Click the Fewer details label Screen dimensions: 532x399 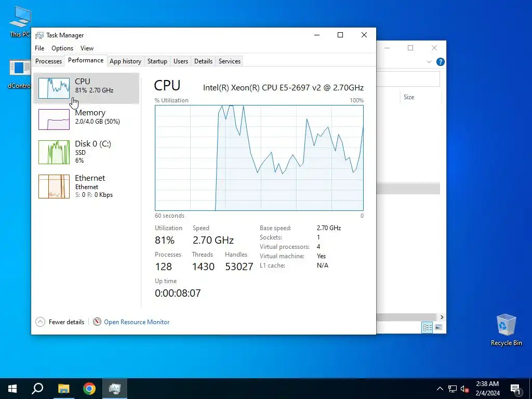tap(66, 322)
